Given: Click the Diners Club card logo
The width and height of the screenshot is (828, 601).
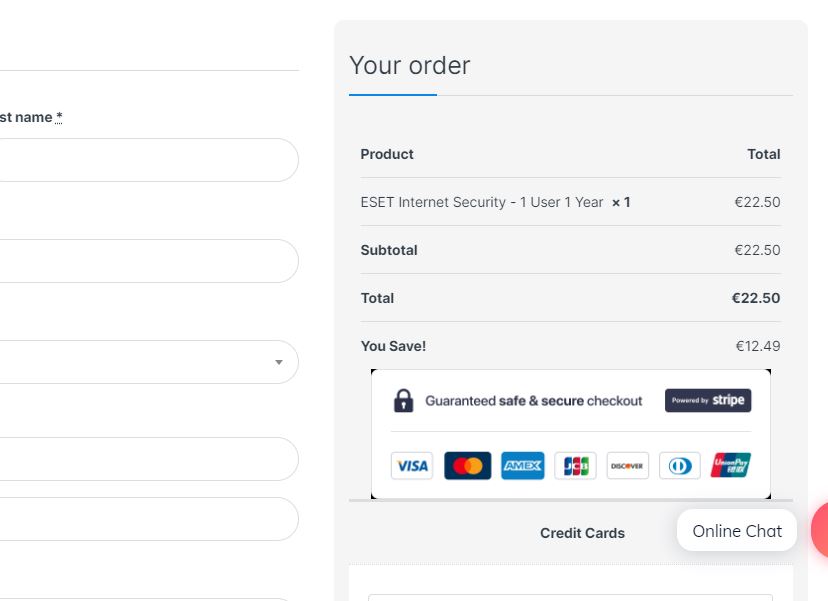Looking at the screenshot, I should click(680, 466).
